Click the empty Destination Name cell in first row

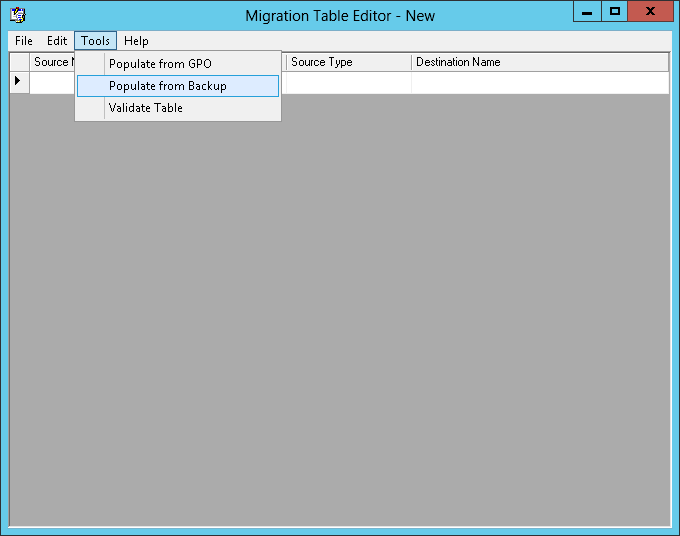(x=540, y=84)
